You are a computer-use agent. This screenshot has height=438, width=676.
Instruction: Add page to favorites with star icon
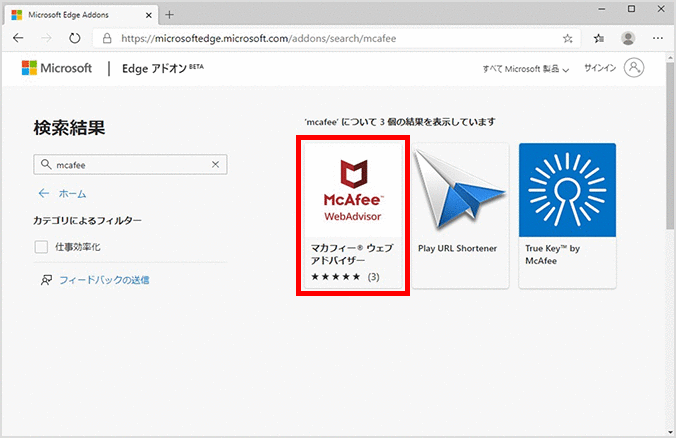(x=567, y=38)
